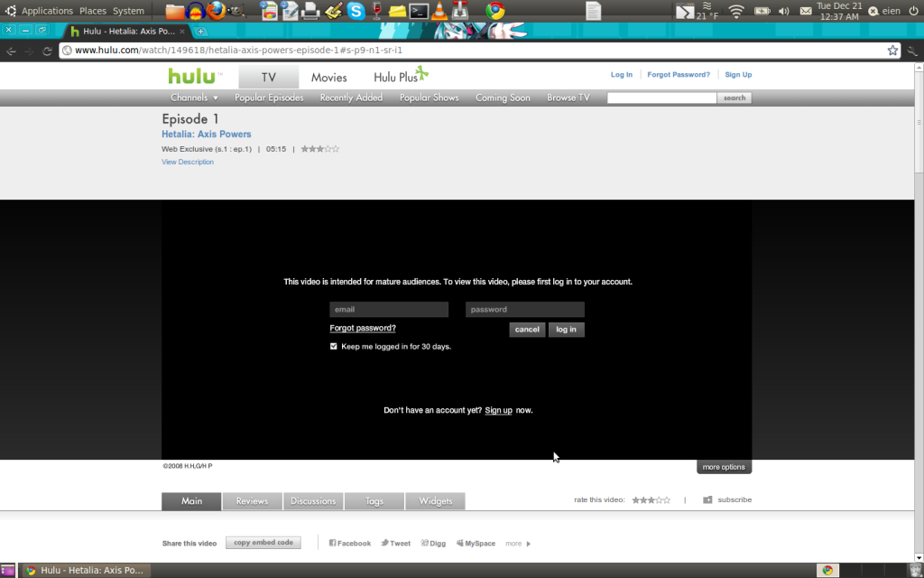Open the wireless network indicator
The width and height of the screenshot is (924, 578).
736,11
